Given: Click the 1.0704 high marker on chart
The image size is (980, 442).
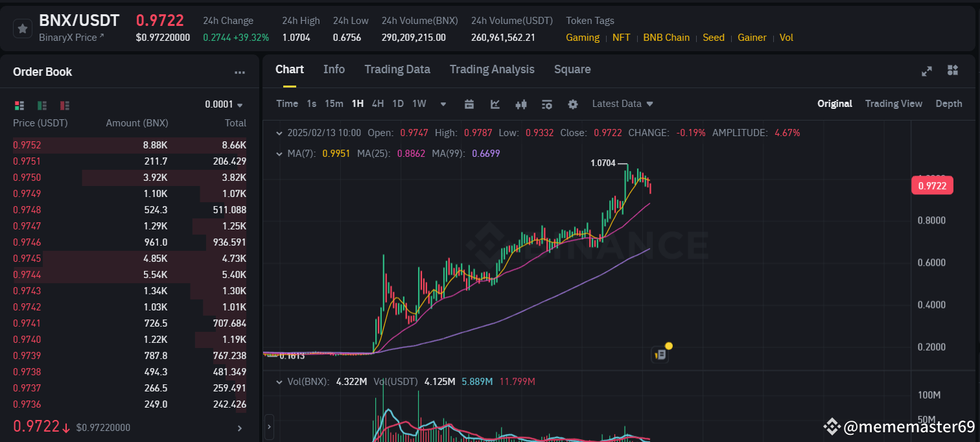Looking at the screenshot, I should (x=603, y=163).
